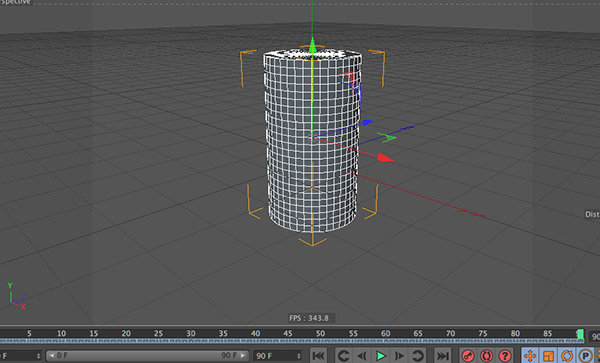
Task: Click frame 5 on the timeline ruler
Action: pos(29,333)
